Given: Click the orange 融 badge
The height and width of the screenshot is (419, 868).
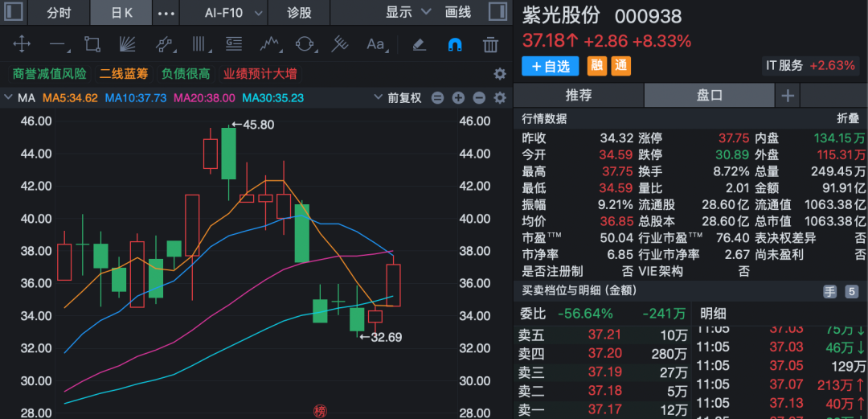Looking at the screenshot, I should 596,67.
